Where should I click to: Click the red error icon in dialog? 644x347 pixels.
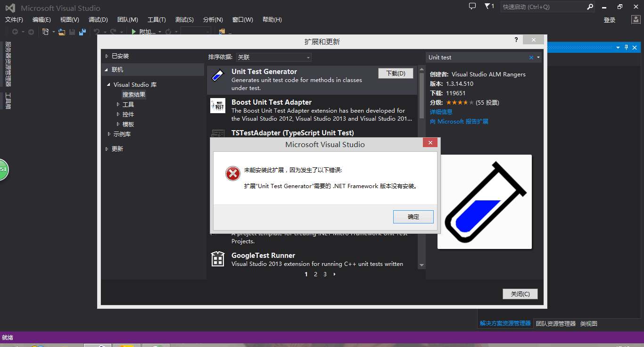pos(232,173)
